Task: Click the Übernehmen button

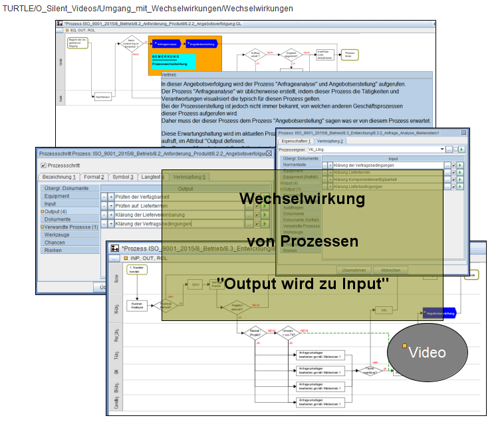Action: [x=354, y=270]
